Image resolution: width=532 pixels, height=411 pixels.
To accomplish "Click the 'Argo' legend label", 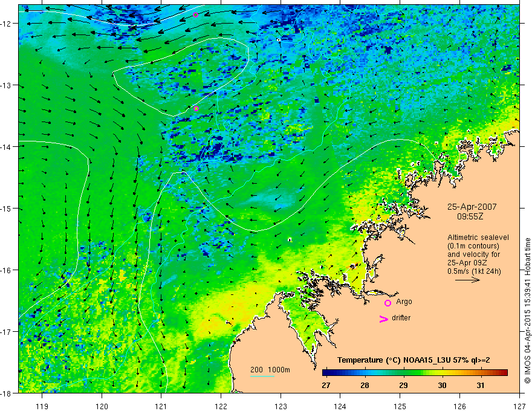I will pos(404,302).
